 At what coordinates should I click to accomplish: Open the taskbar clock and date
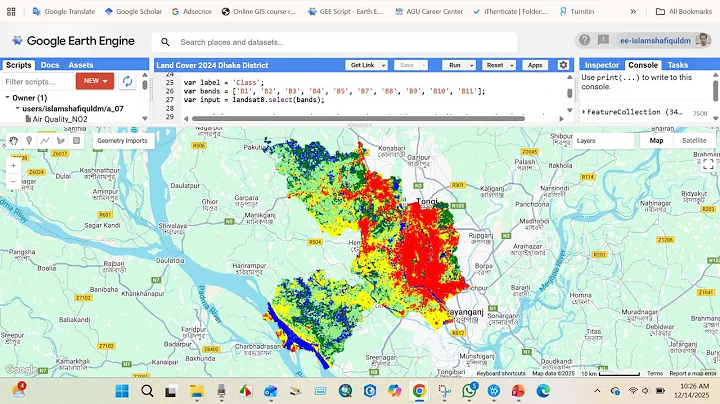coord(691,391)
